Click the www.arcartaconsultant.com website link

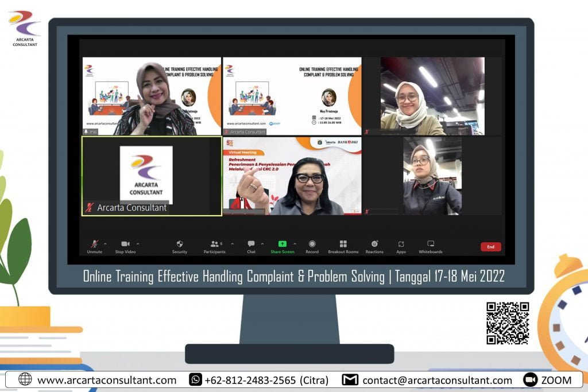tap(106, 380)
